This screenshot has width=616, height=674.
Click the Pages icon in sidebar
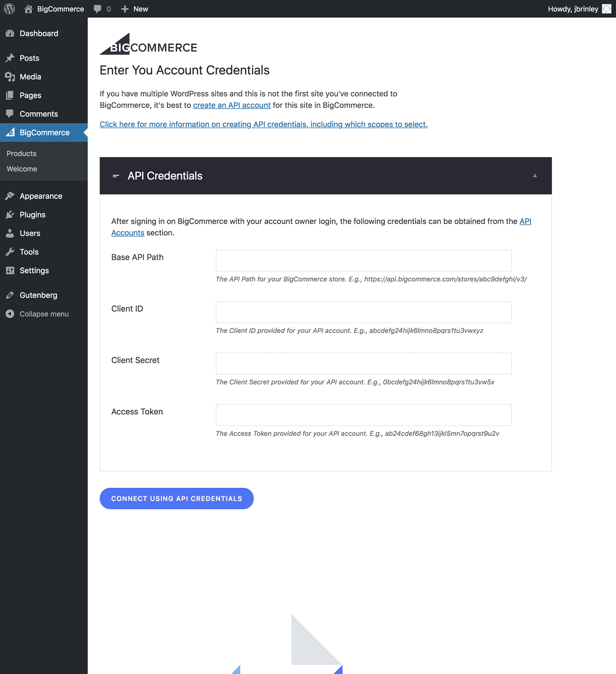tap(10, 95)
